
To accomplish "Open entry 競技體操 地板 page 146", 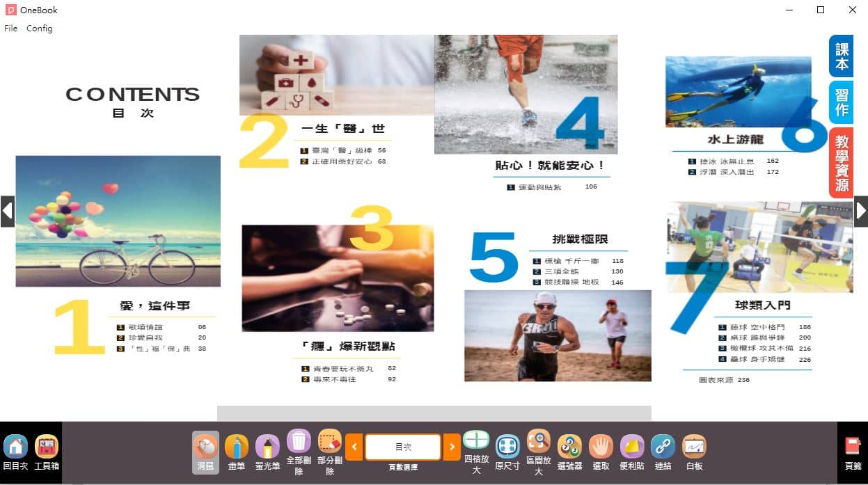I will 578,283.
